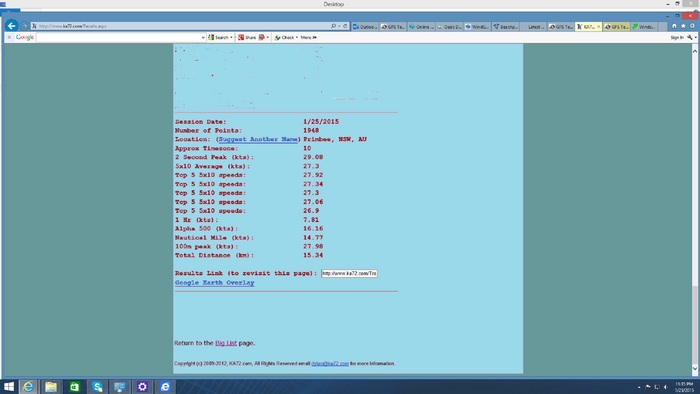
Task: Click the Google toolbar wrench settings icon
Action: (x=690, y=37)
